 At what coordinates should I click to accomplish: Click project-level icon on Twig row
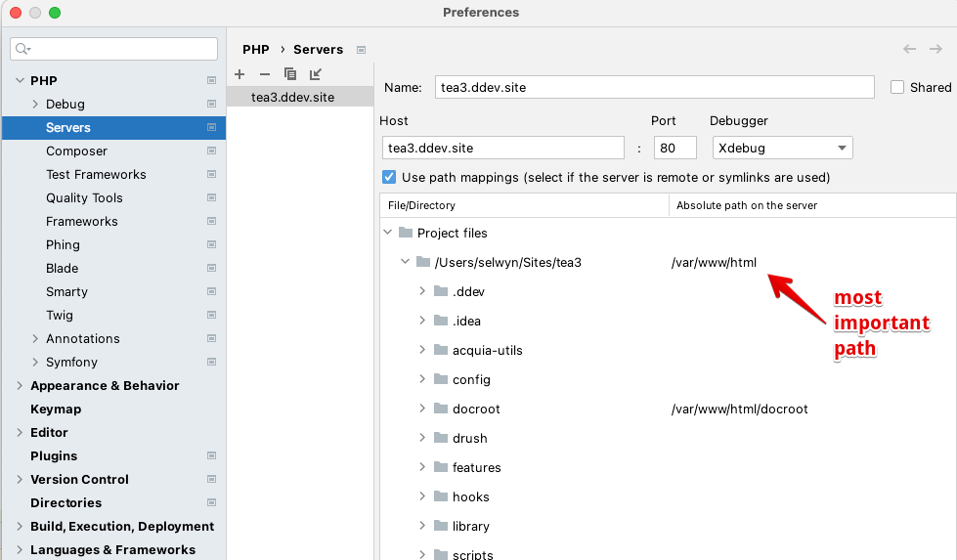tap(211, 315)
